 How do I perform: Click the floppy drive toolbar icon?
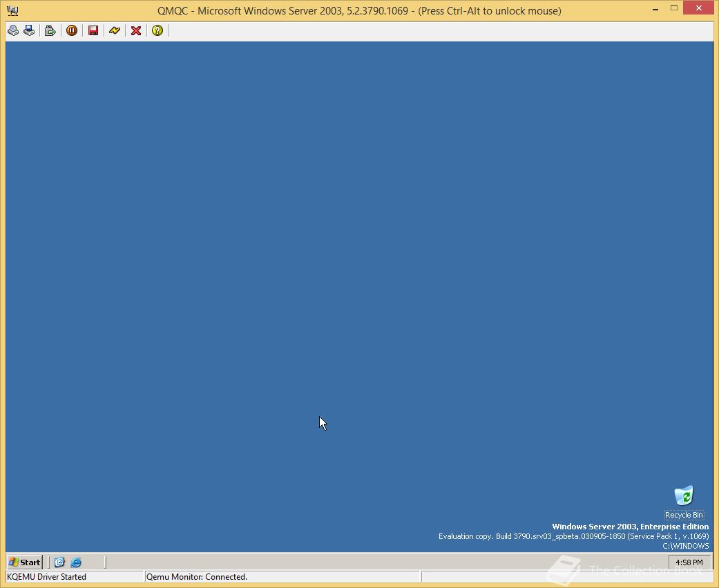(x=29, y=30)
